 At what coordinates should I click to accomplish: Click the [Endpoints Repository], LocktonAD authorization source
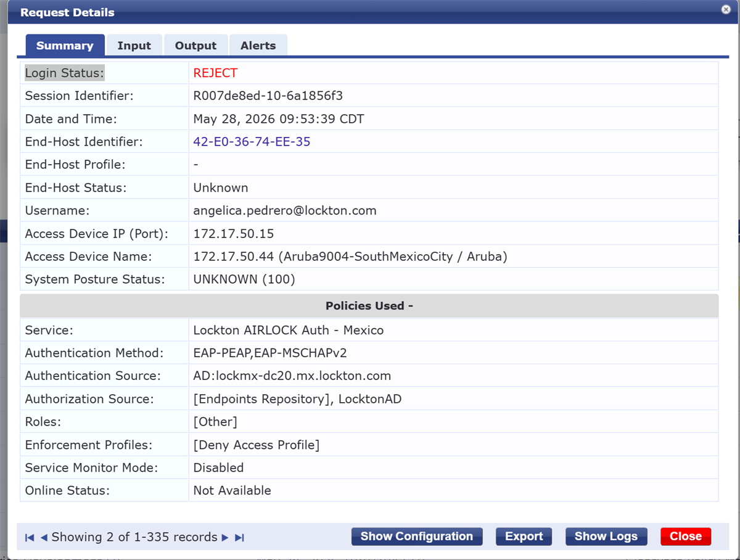297,399
